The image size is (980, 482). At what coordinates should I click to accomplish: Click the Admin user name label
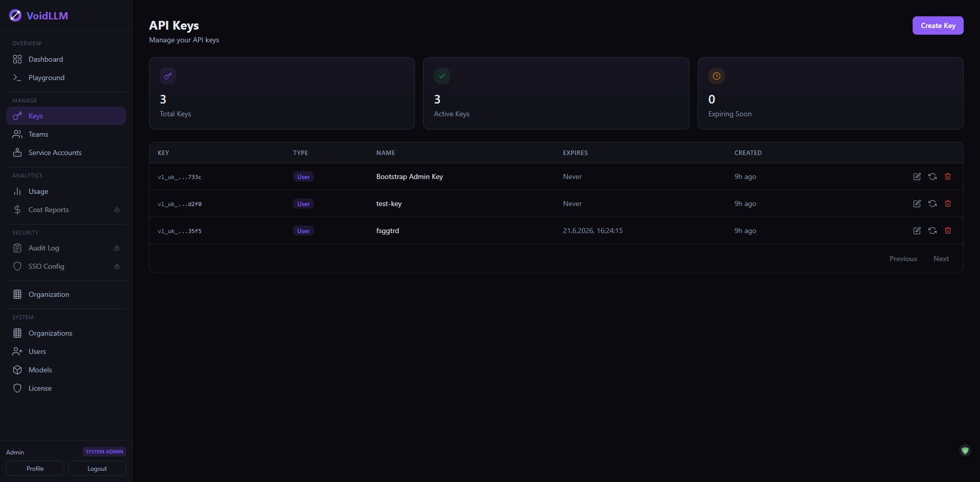pos(15,452)
